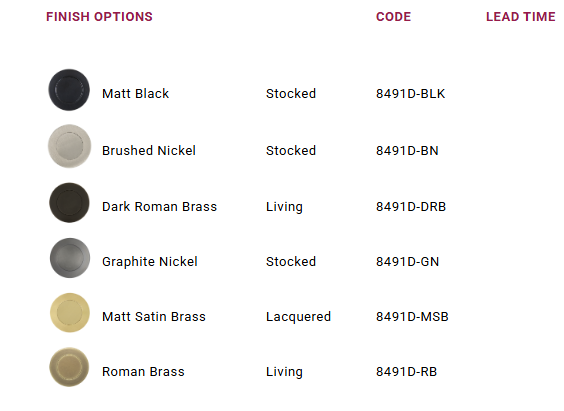The image size is (564, 411).
Task: Click the Matt Black finish name
Action: tap(136, 93)
